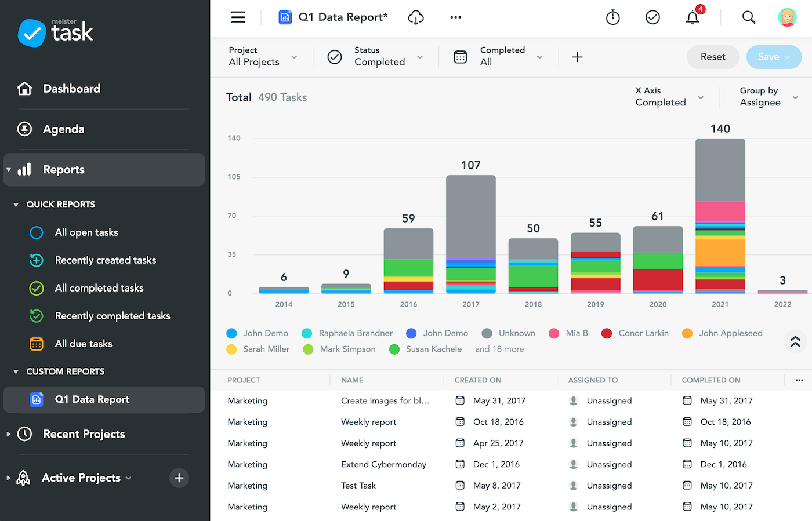The width and height of the screenshot is (812, 521).
Task: Open notifications via the bell icon
Action: click(692, 17)
